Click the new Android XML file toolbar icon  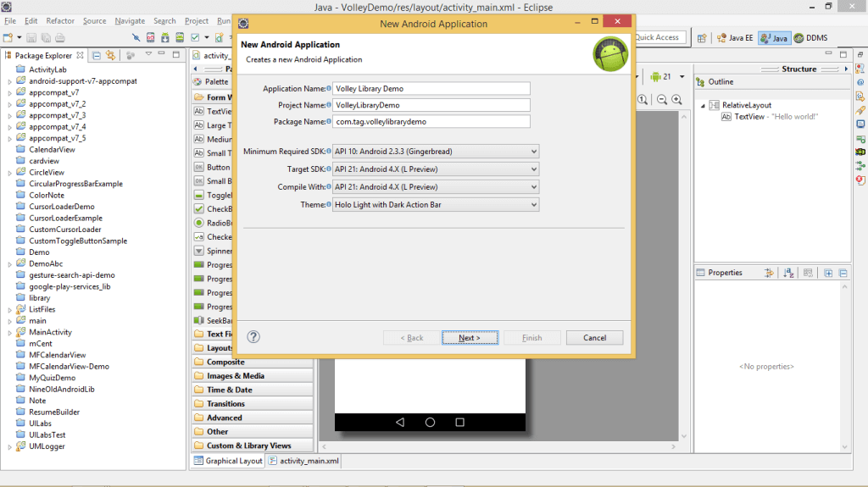[220, 37]
